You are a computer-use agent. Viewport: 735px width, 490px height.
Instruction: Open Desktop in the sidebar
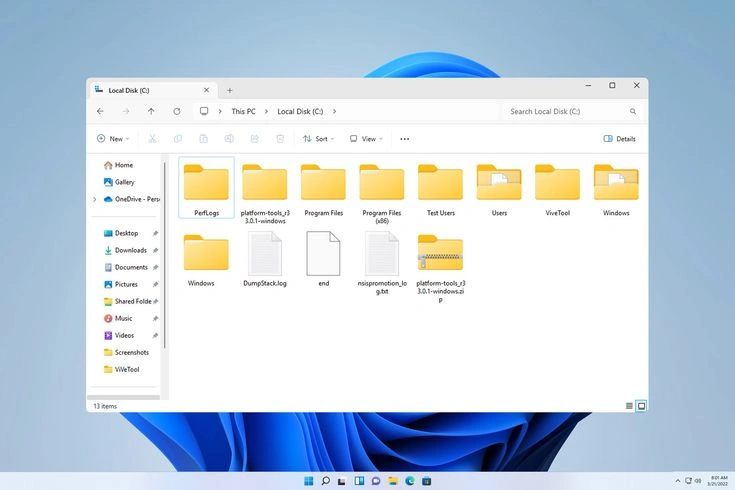click(121, 233)
